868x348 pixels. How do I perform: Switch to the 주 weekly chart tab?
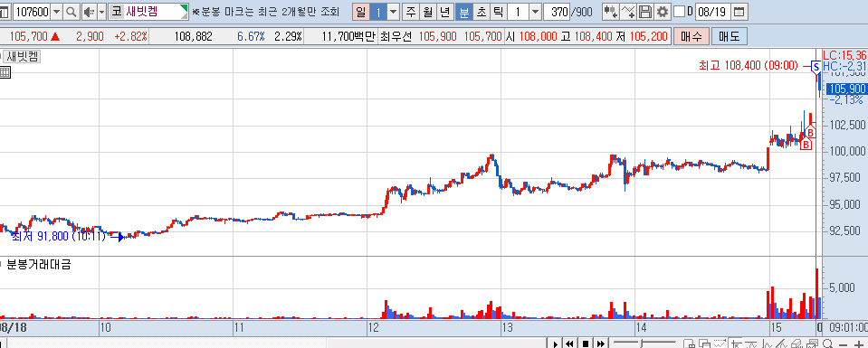410,11
